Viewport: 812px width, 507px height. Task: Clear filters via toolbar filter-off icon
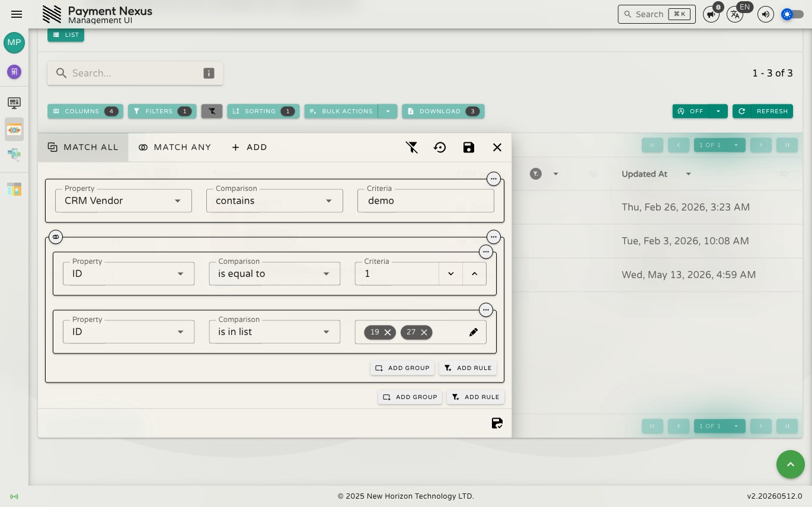(212, 111)
